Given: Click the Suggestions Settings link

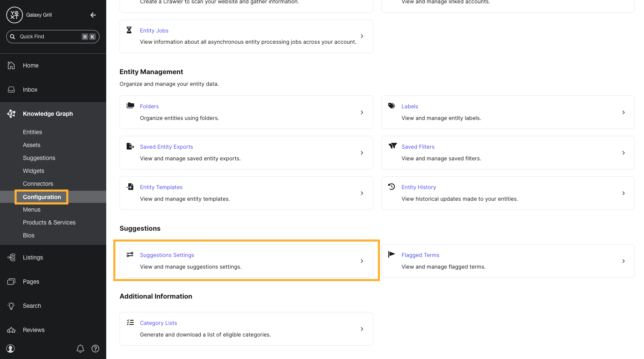Looking at the screenshot, I should 167,255.
